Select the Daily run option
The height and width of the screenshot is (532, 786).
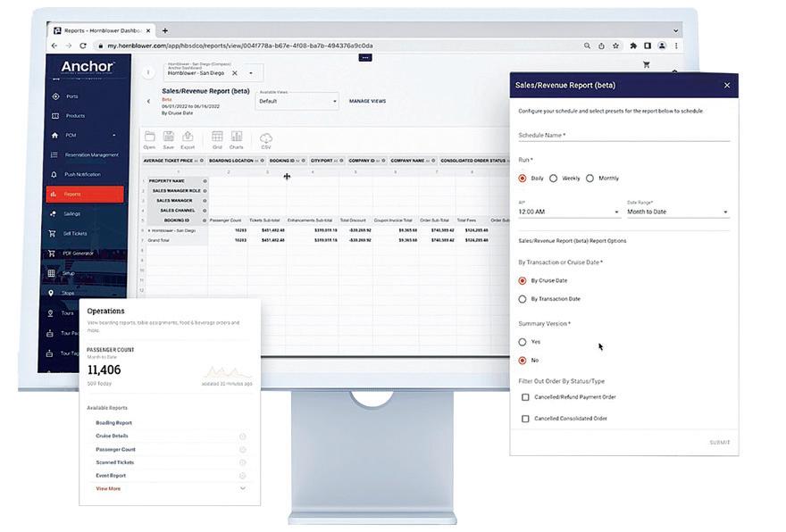(523, 179)
